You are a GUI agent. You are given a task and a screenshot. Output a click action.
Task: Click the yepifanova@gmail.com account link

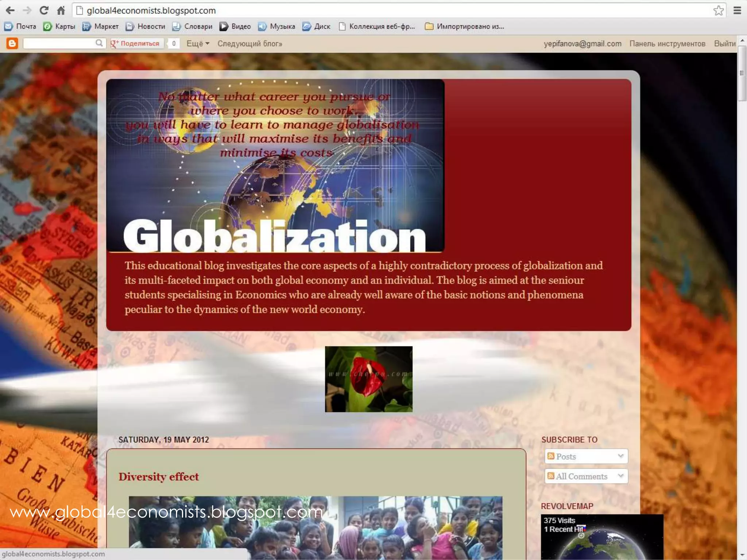coord(582,43)
